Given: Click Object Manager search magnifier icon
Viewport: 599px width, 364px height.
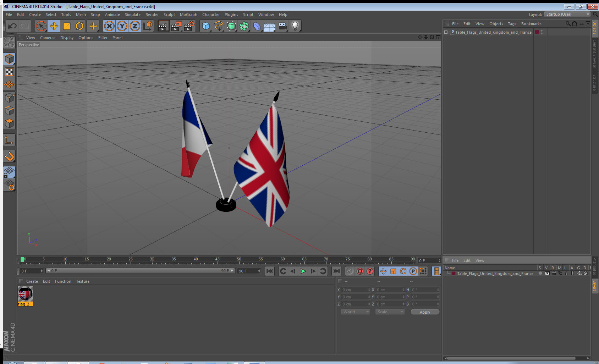Looking at the screenshot, I should coord(568,24).
